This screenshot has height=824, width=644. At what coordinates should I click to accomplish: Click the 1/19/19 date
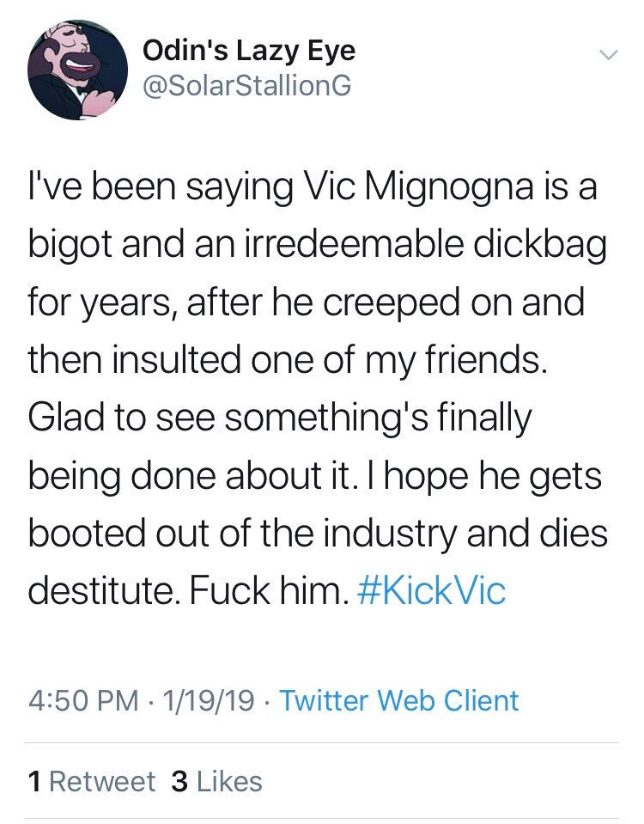point(209,700)
